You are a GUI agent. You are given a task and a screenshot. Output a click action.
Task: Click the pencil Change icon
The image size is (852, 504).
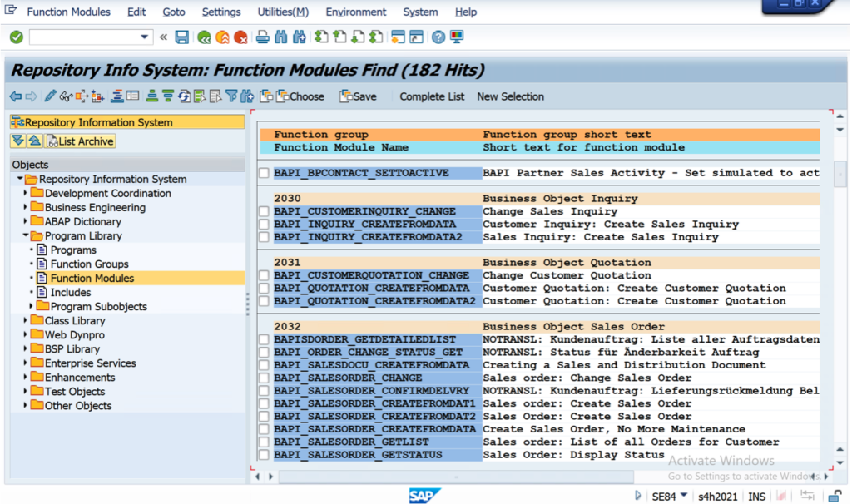[x=50, y=96]
